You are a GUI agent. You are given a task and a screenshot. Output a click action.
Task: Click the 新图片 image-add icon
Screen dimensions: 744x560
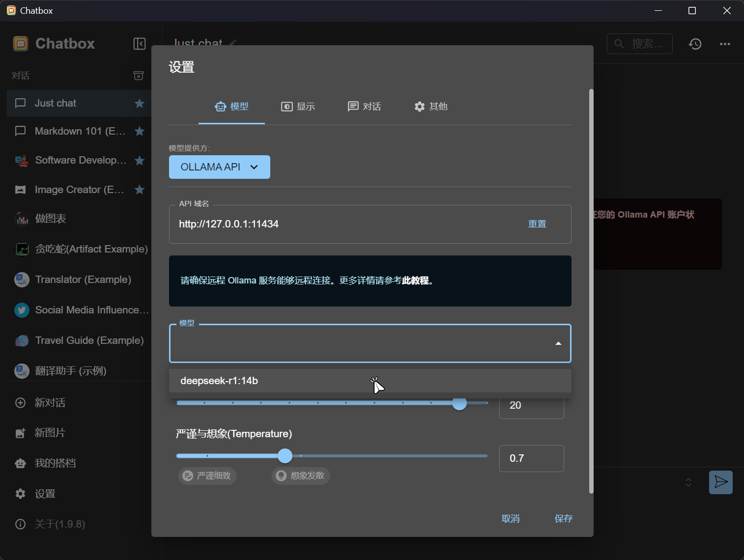[x=20, y=433]
